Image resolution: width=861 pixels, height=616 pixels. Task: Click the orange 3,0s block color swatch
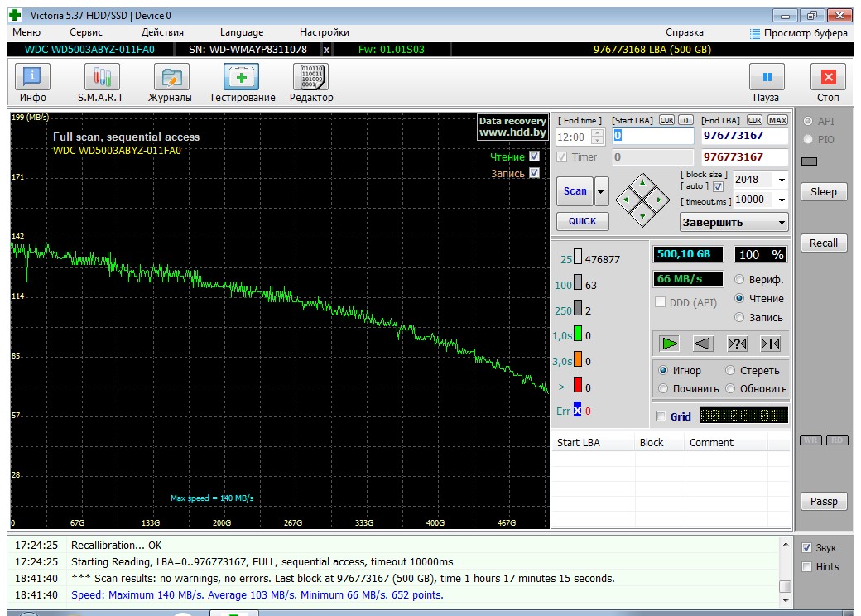(x=578, y=359)
